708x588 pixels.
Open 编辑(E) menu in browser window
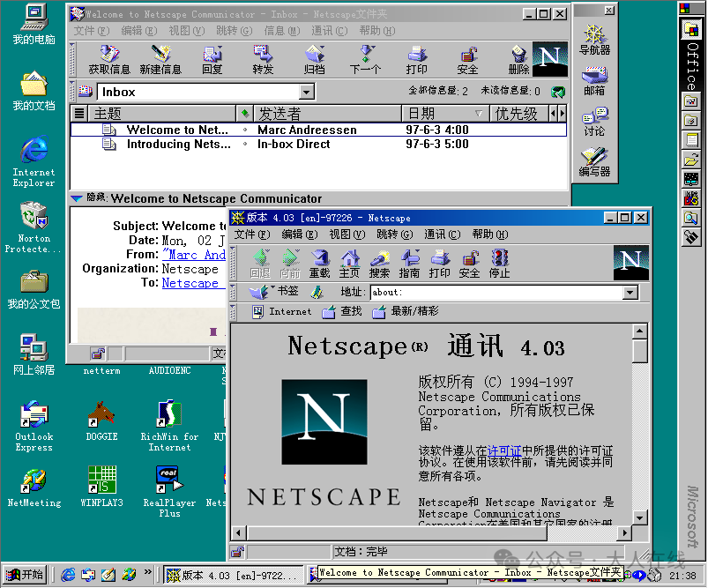pos(300,234)
